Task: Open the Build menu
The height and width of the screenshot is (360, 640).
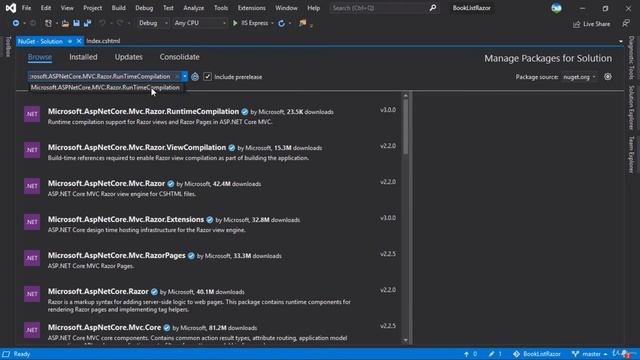Action: coord(118,8)
